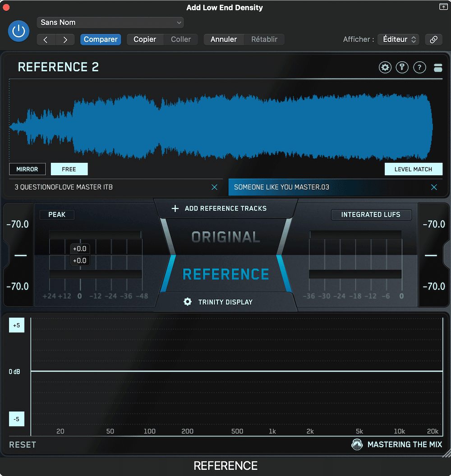Open Reference 2 settings gear

click(385, 68)
